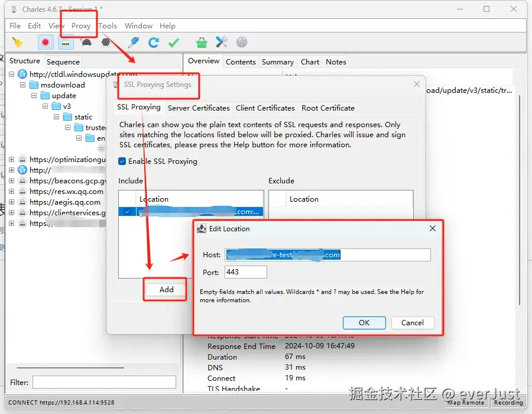
Task: Open the Root Certificate tab
Action: click(x=327, y=108)
